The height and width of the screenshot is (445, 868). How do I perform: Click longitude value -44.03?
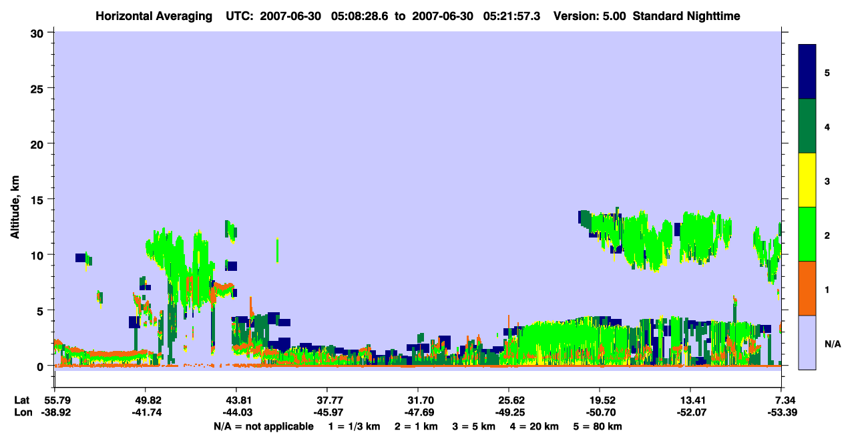point(236,412)
